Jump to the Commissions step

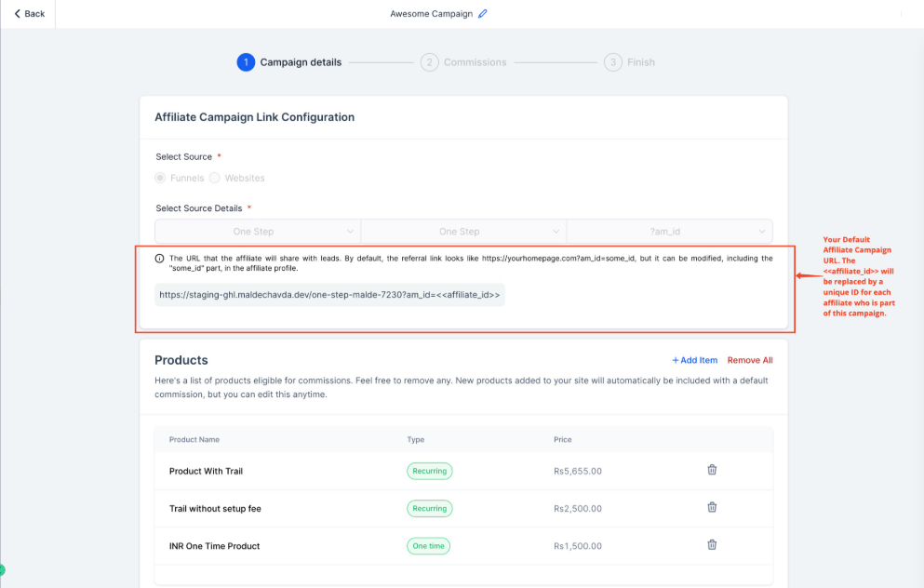click(475, 61)
